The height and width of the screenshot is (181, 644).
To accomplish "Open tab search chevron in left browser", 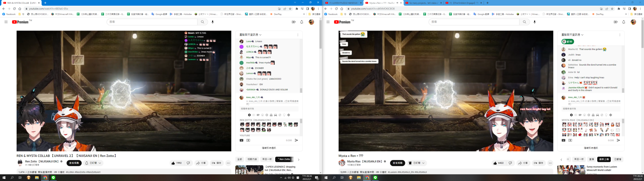I will click(295, 3).
